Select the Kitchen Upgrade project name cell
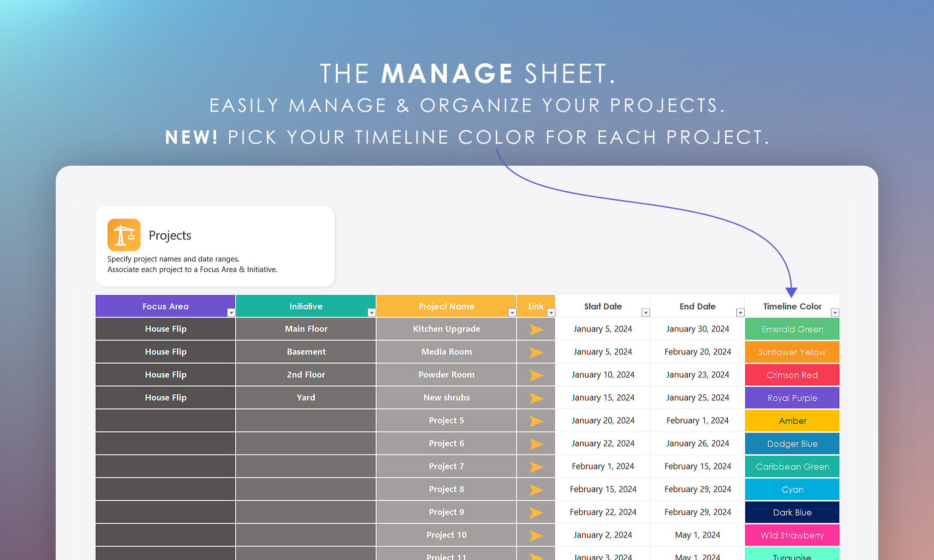The image size is (934, 560). pos(446,329)
